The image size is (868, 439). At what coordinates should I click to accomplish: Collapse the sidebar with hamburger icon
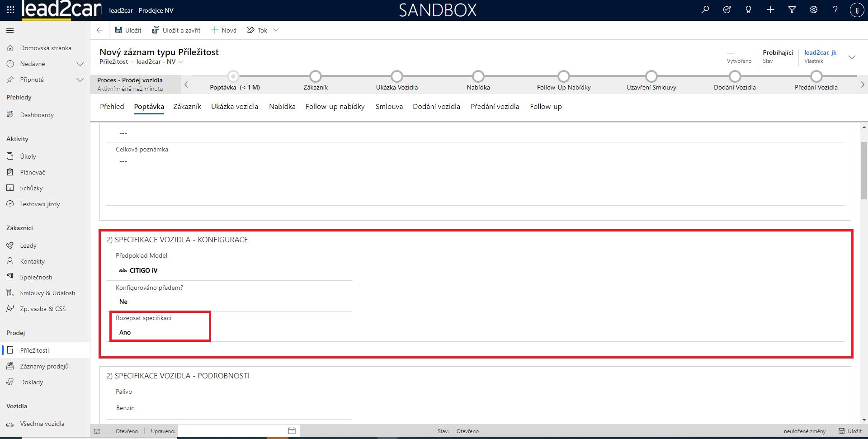pyautogui.click(x=10, y=31)
